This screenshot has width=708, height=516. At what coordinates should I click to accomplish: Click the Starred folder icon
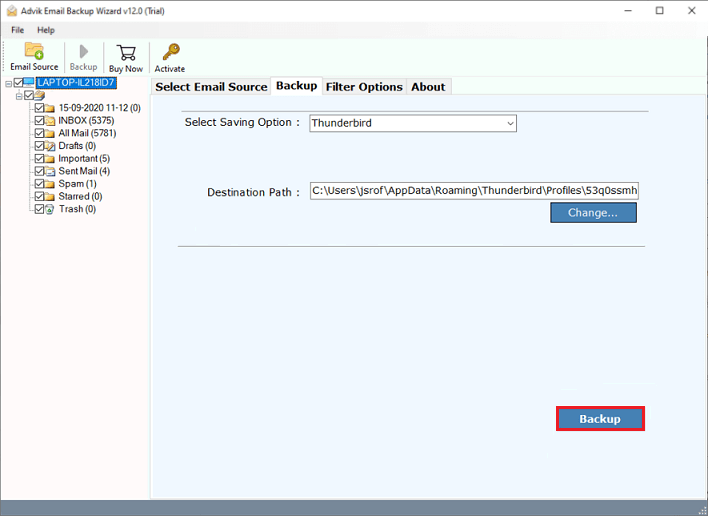click(x=50, y=197)
